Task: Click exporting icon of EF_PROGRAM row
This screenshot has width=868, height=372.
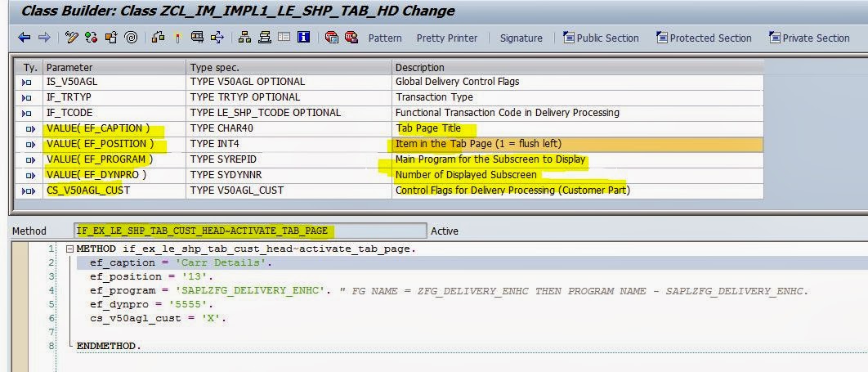Action: coord(30,160)
